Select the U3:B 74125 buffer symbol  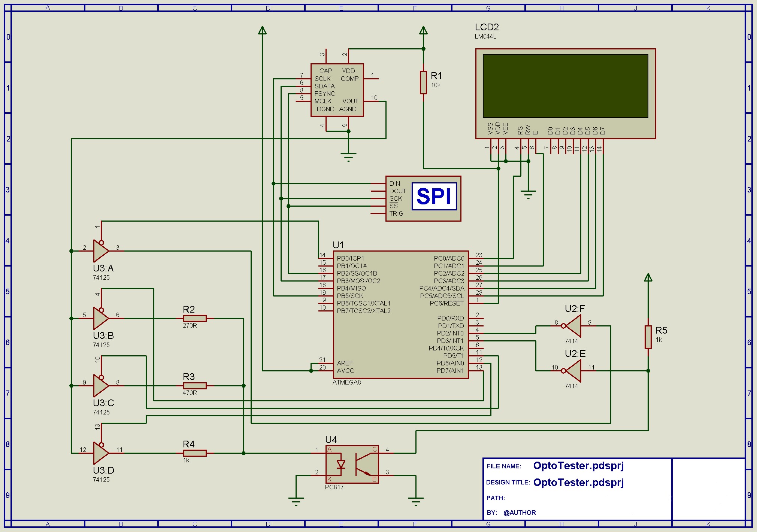tap(101, 318)
